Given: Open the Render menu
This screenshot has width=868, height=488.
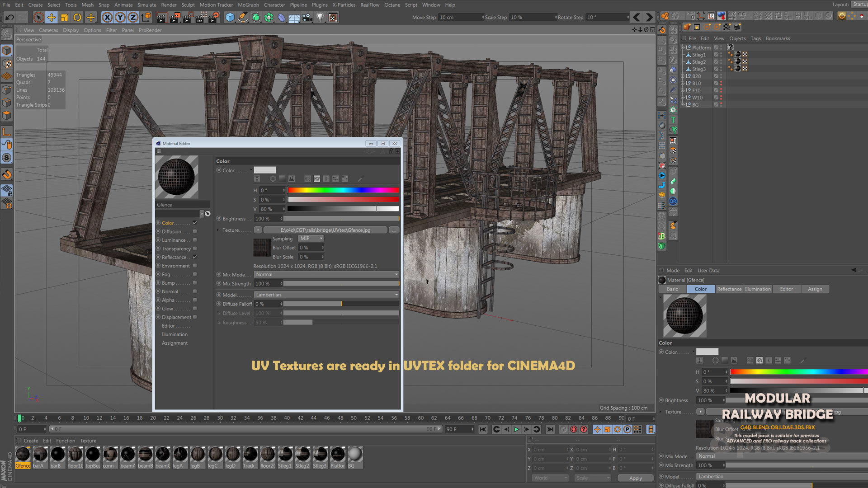Looking at the screenshot, I should pyautogui.click(x=169, y=5).
